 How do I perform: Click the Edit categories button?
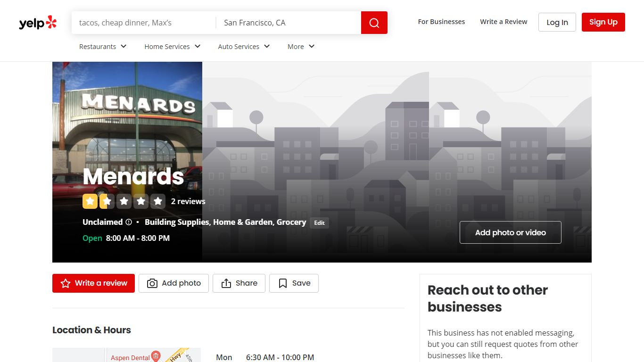tap(320, 223)
